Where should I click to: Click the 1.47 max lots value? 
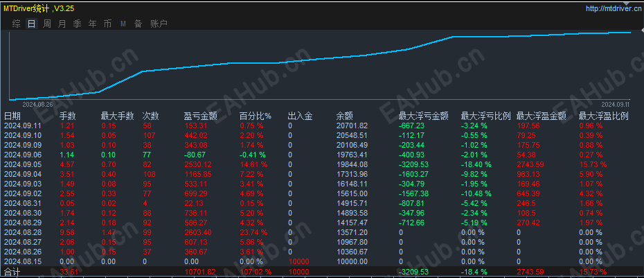pyautogui.click(x=107, y=232)
